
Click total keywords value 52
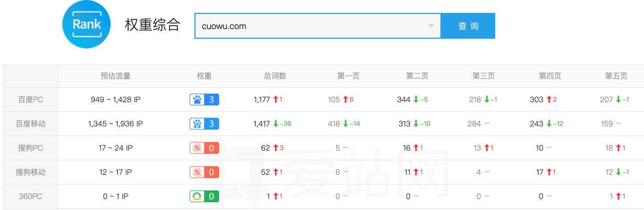point(265,172)
